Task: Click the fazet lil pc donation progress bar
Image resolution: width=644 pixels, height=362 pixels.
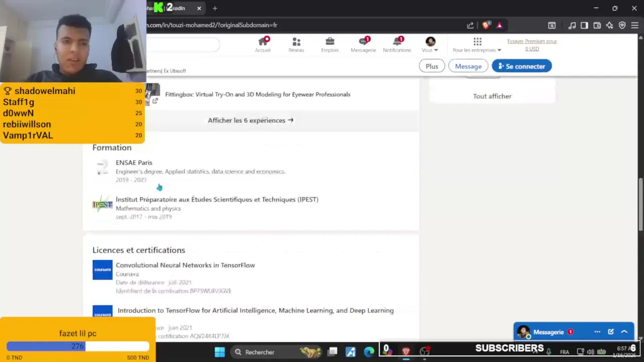Action: (x=77, y=346)
